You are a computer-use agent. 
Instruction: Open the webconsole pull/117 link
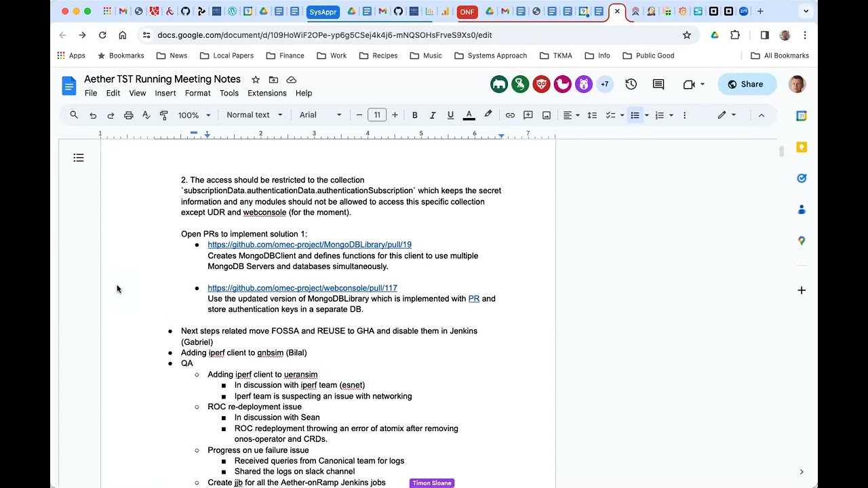(x=302, y=288)
